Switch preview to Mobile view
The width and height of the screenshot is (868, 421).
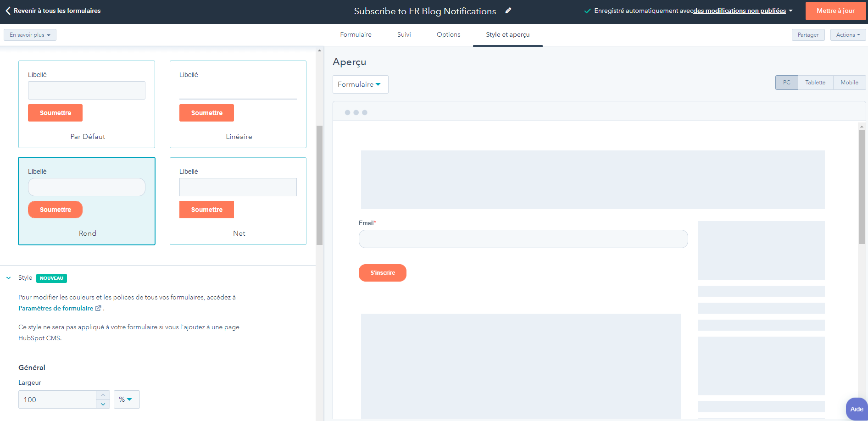[x=849, y=83]
